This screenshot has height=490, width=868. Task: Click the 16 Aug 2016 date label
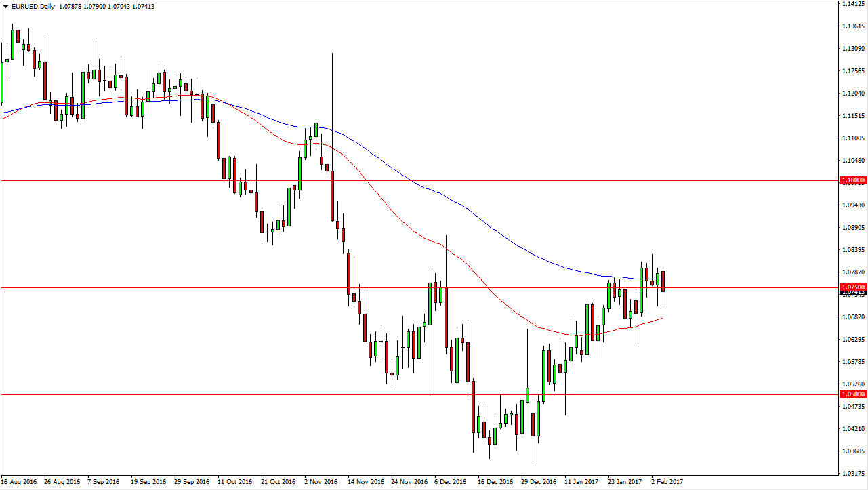20,482
